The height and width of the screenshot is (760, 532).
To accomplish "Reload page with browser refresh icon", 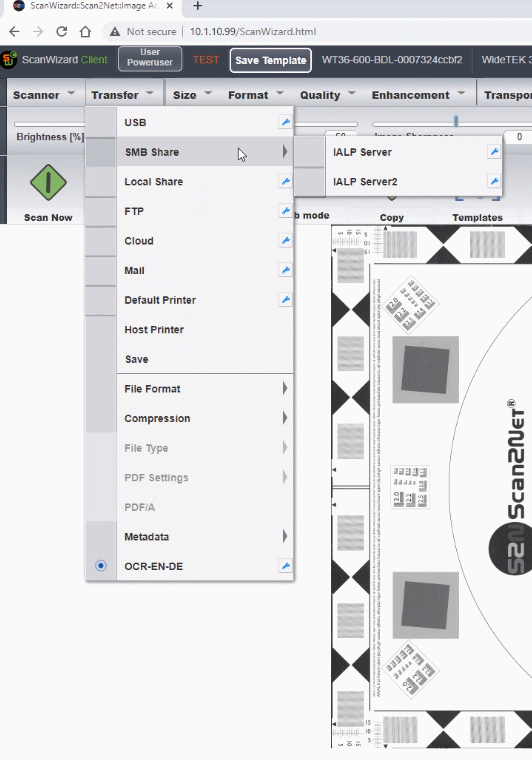I will (x=62, y=32).
